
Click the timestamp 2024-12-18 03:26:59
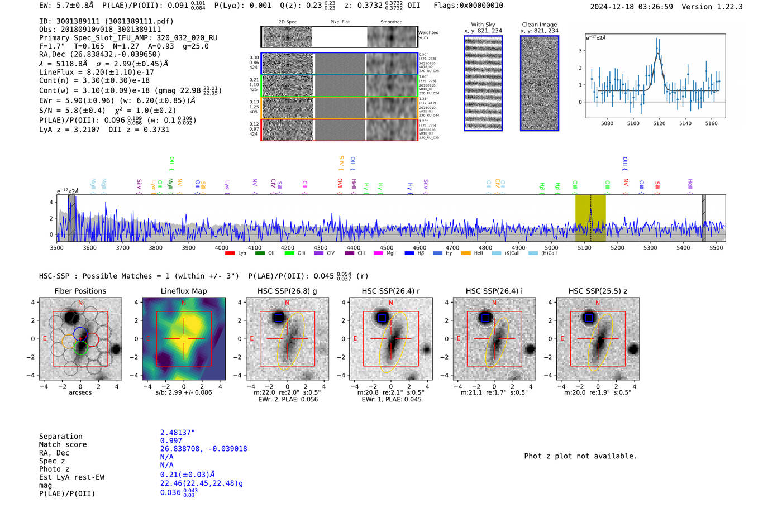pyautogui.click(x=632, y=7)
